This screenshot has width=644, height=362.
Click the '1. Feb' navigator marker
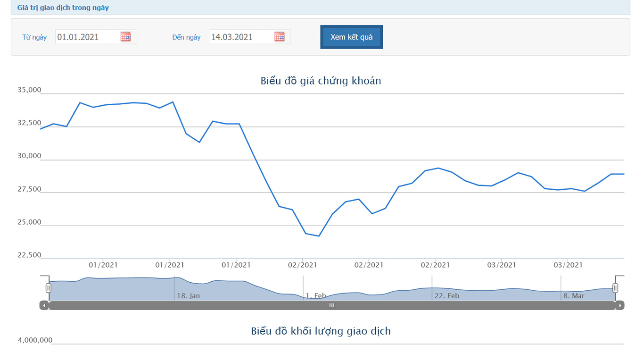[x=316, y=296]
